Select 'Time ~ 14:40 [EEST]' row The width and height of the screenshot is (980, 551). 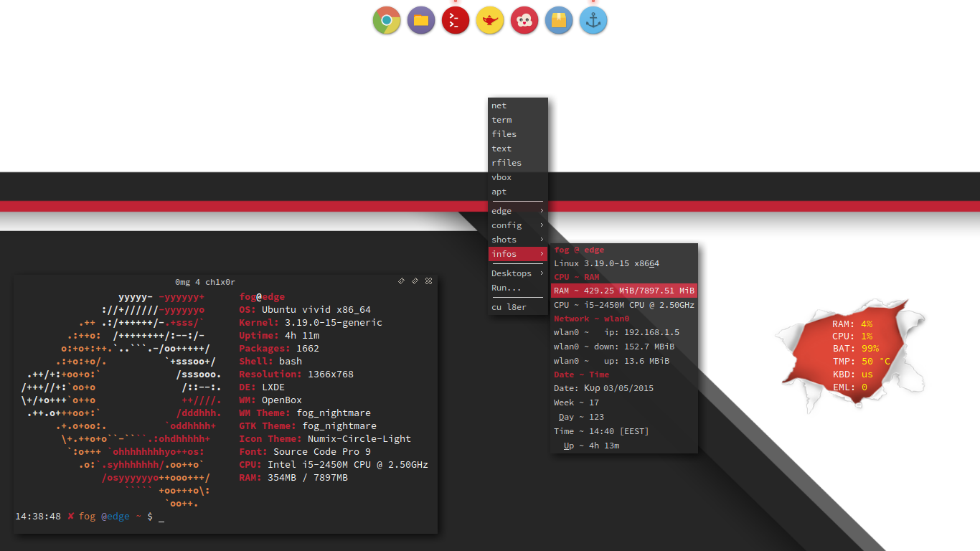[624, 431]
